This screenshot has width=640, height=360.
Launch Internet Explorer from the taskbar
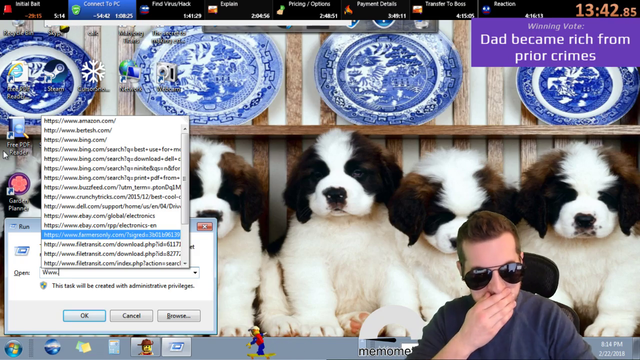(52, 347)
